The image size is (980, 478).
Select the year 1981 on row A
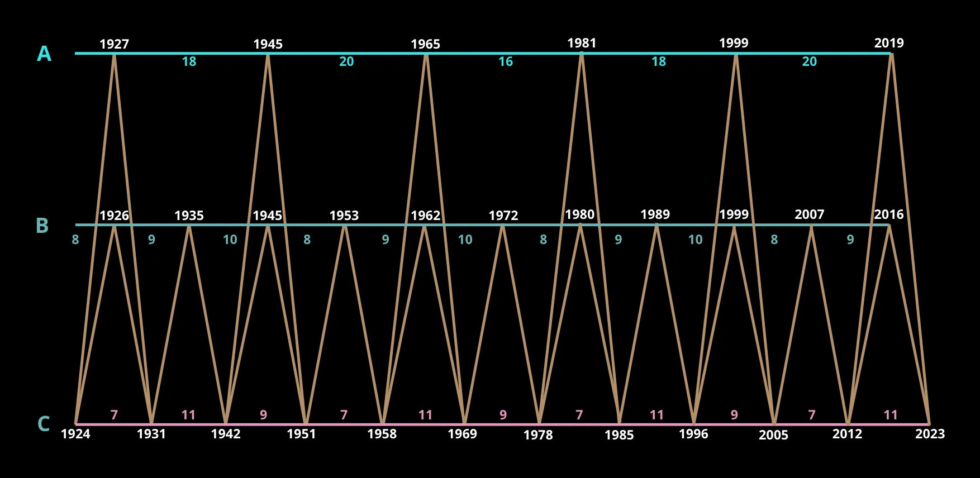point(582,43)
